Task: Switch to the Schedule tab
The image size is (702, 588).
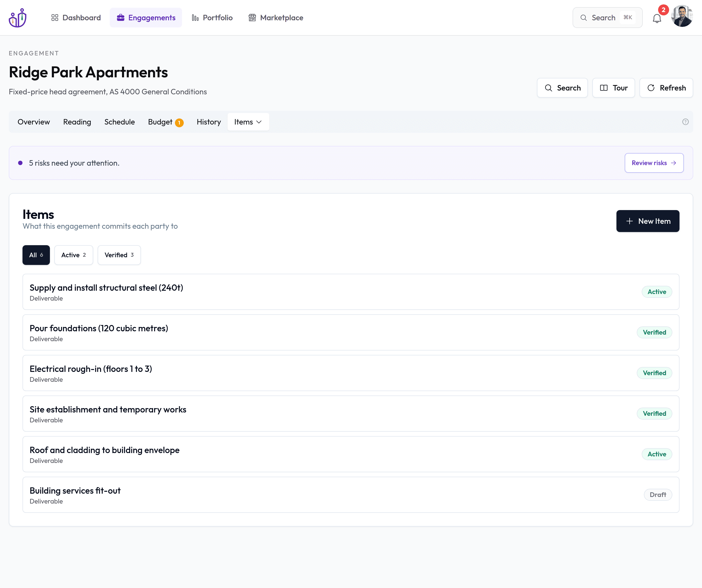Action: 120,122
